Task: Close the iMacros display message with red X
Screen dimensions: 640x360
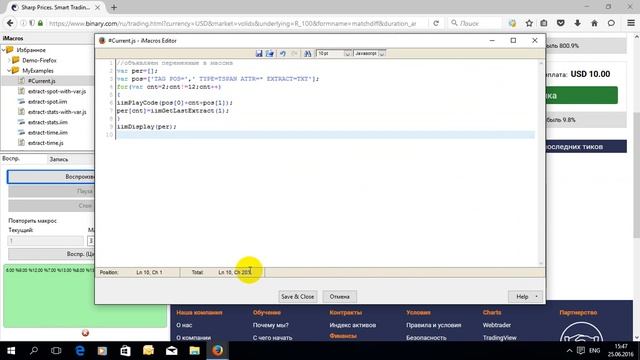Action: pos(85,333)
